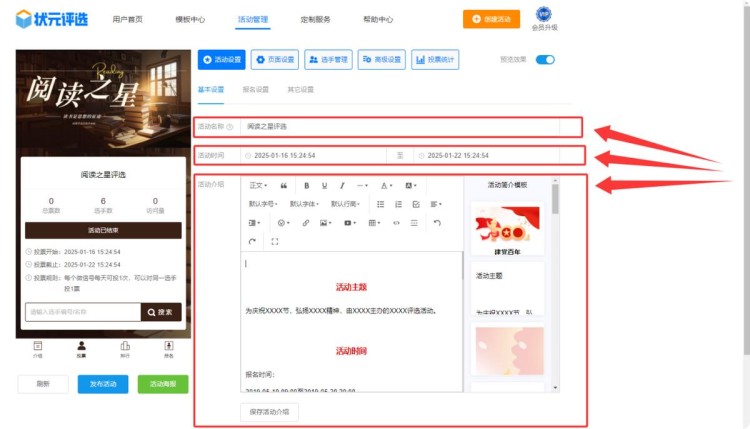Click the 保存活动介绍 button
Viewport: 750px width, 429px height.
269,412
